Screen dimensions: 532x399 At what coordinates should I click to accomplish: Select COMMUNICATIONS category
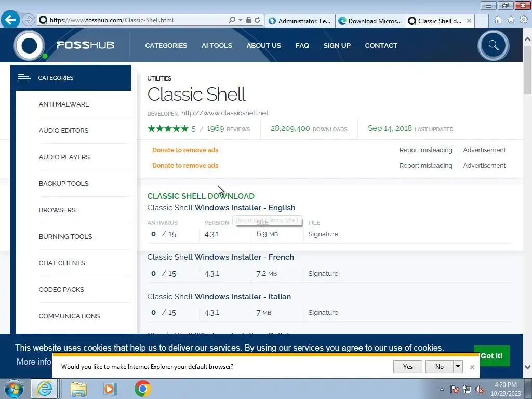[69, 316]
